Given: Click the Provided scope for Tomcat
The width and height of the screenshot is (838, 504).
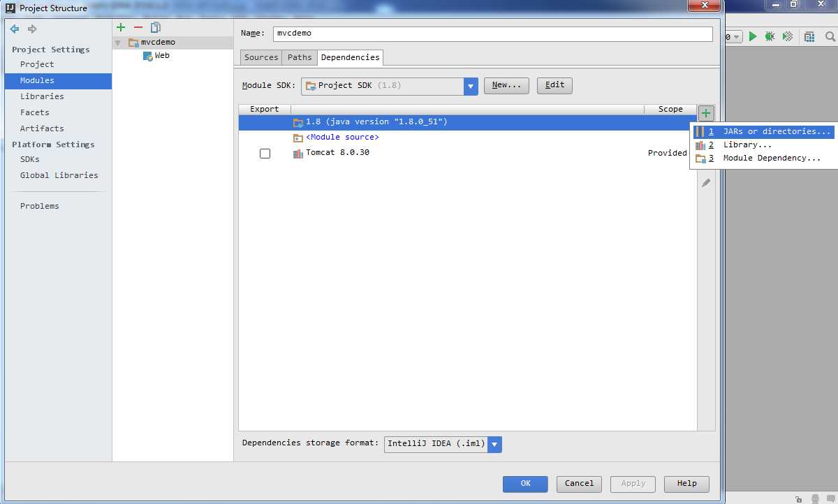Looking at the screenshot, I should pyautogui.click(x=668, y=153).
